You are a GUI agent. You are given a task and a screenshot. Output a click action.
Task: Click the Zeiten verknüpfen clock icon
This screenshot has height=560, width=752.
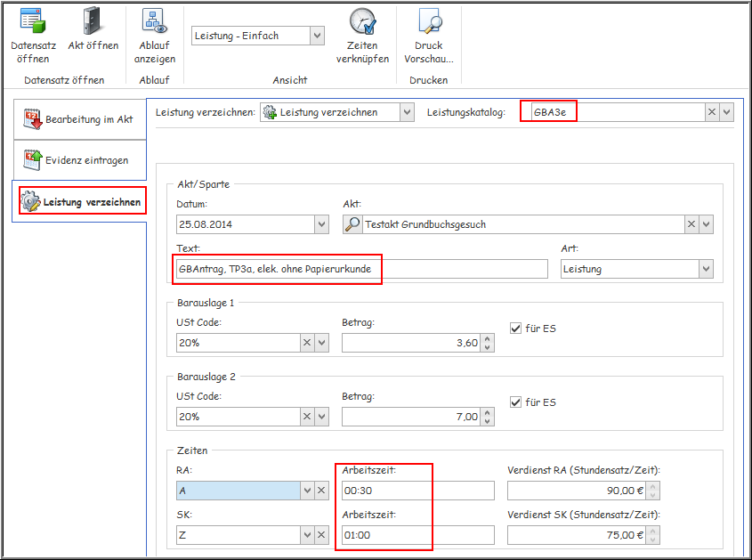(362, 20)
